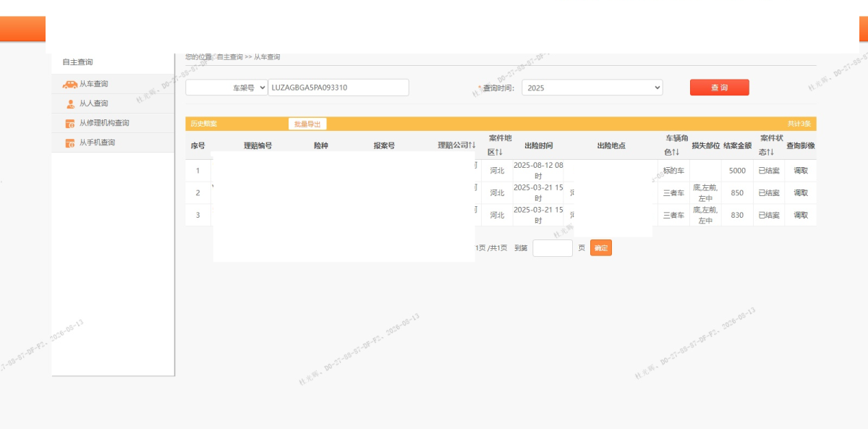Open the 从手机查询 sidebar menu item
This screenshot has width=868, height=429.
click(x=113, y=143)
